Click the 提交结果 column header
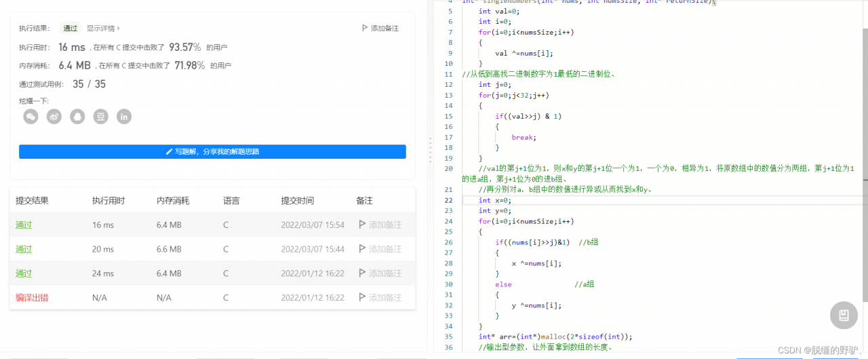Screen dimensions: 868x359 click(32, 201)
